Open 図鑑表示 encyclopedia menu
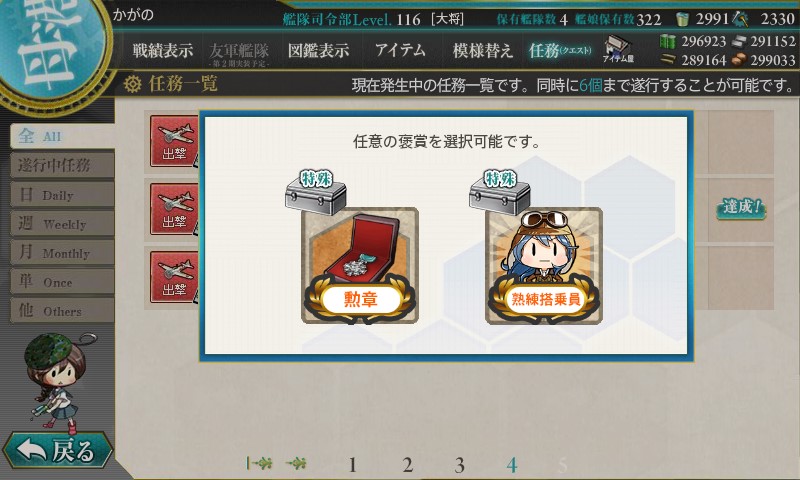Image resolution: width=800 pixels, height=480 pixels. [x=318, y=50]
